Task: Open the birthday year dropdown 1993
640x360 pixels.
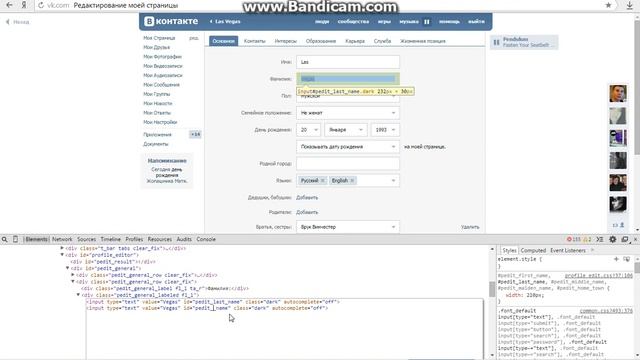Action: (x=385, y=130)
